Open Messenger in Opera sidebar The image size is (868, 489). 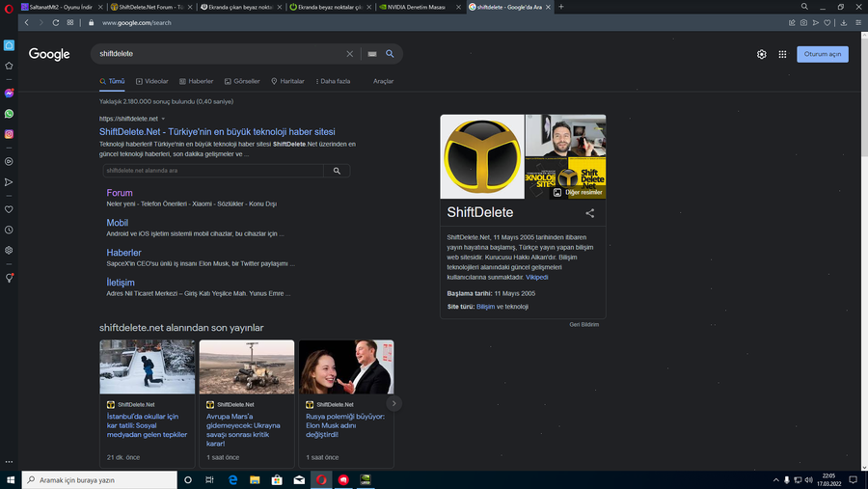point(9,93)
